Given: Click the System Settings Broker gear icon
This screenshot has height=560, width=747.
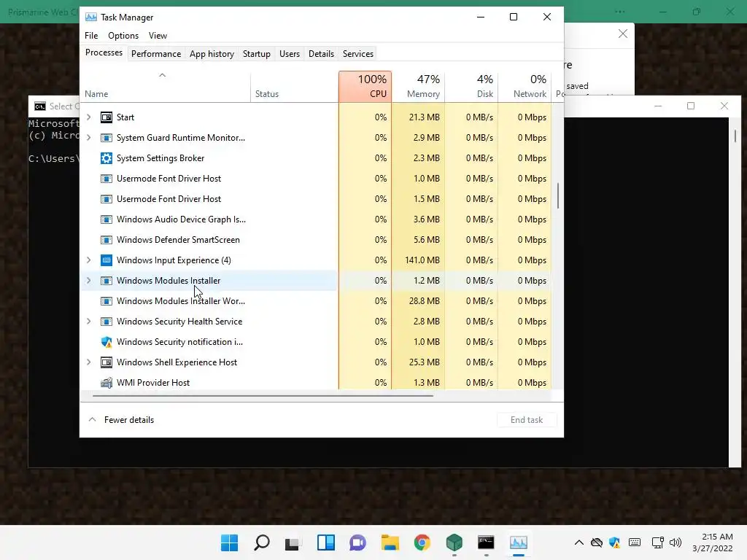Looking at the screenshot, I should click(x=107, y=158).
